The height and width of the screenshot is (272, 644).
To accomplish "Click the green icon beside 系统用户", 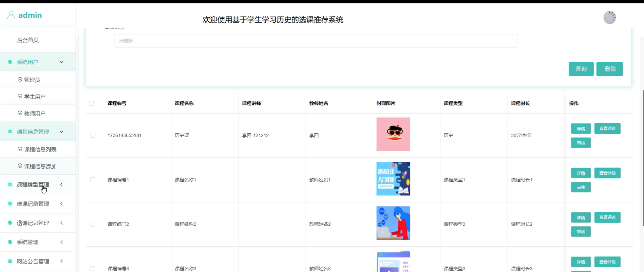I will pyautogui.click(x=10, y=62).
